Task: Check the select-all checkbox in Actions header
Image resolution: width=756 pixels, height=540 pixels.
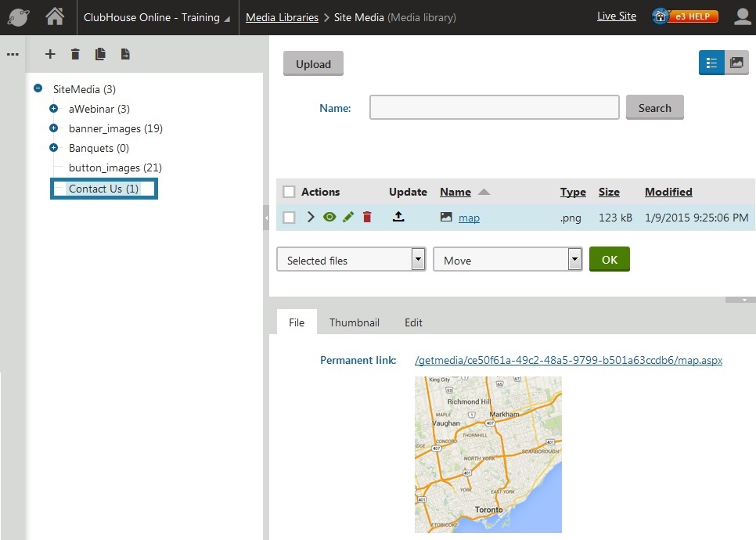Action: (x=289, y=192)
